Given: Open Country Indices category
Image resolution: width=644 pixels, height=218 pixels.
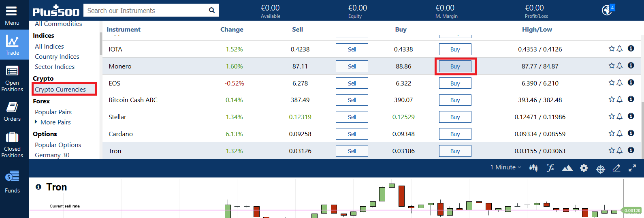Looking at the screenshot, I should coord(57,56).
